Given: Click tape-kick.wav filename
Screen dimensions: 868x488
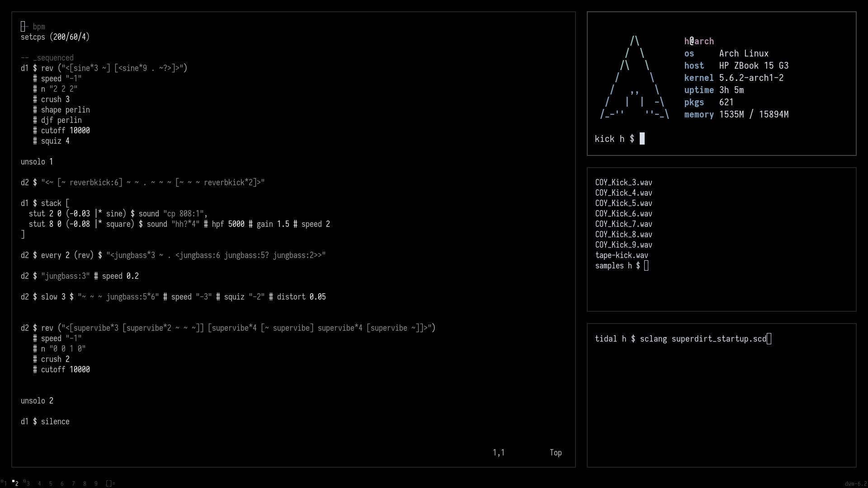Looking at the screenshot, I should pos(622,255).
